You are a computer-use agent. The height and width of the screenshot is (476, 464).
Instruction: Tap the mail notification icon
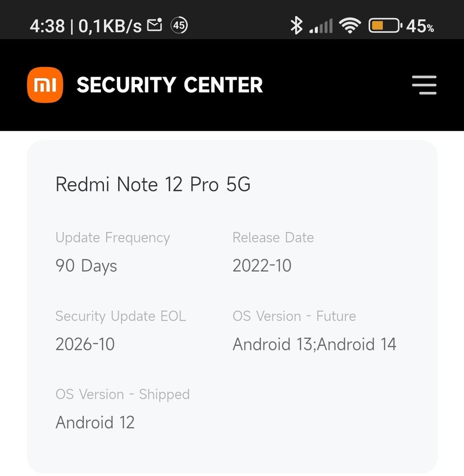tap(155, 25)
